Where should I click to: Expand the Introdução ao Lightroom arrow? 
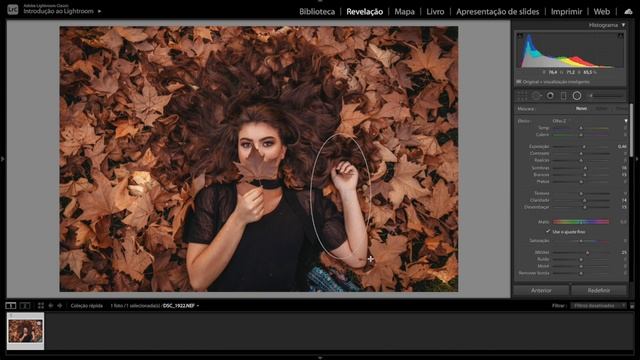99,11
